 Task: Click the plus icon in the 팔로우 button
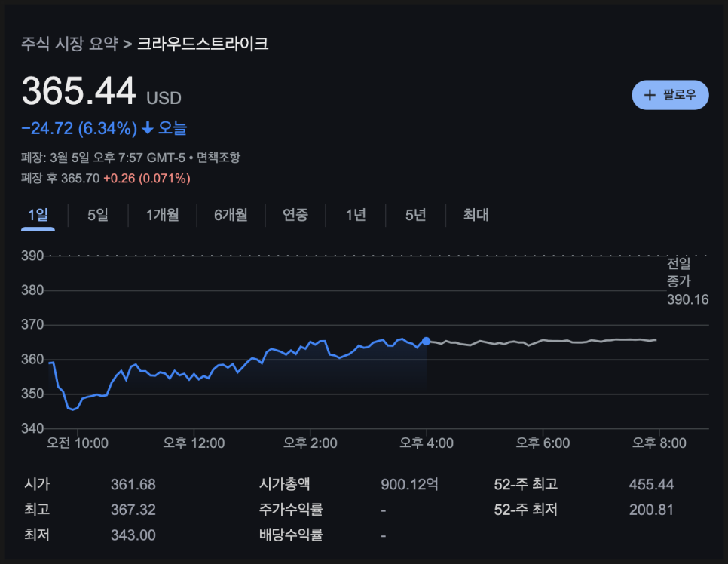coord(650,95)
